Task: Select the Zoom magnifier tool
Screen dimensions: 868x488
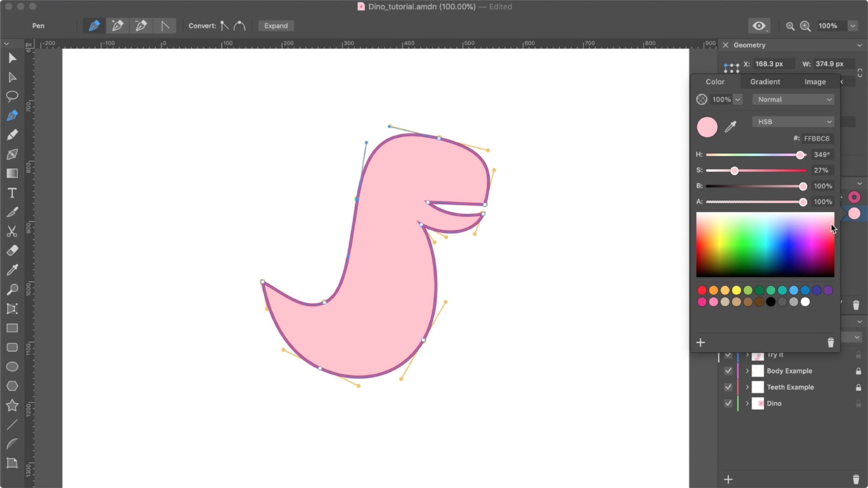Action: point(12,290)
